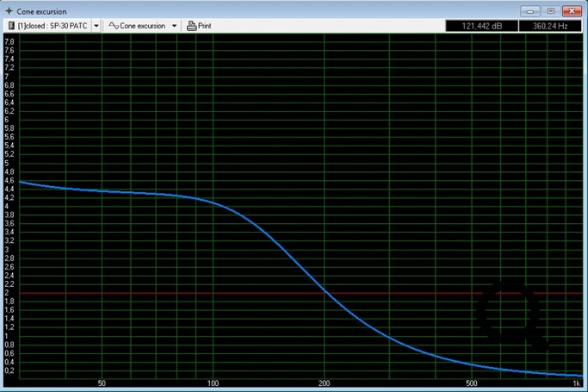Click the blue curve's flat section near 50 Hz
This screenshot has width=588, height=392.
[102, 190]
